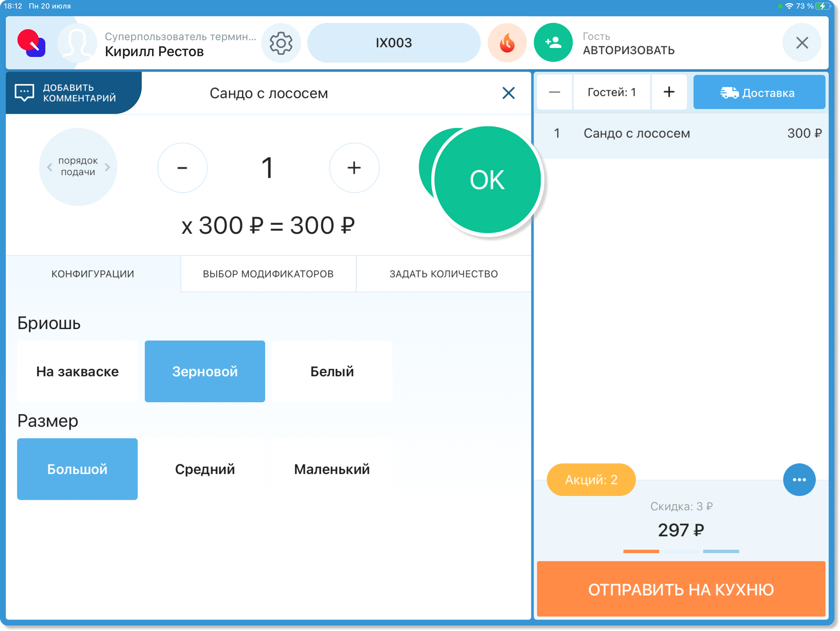Tap the 300 ₽ price in order row

coord(805,133)
